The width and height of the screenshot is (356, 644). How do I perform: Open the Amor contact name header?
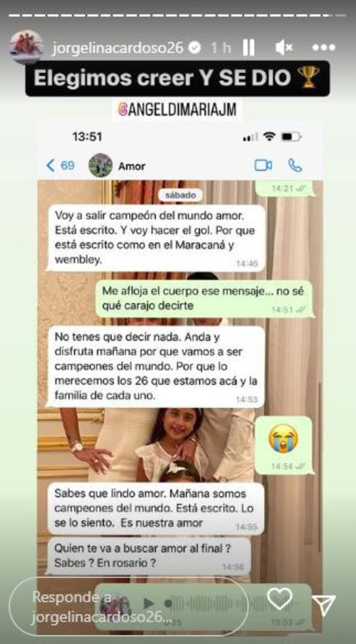click(132, 166)
